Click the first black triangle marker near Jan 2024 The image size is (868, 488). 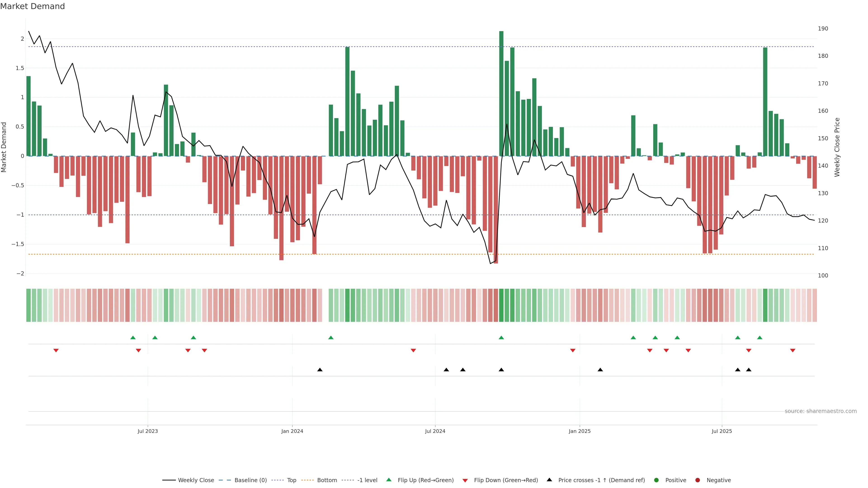point(320,370)
